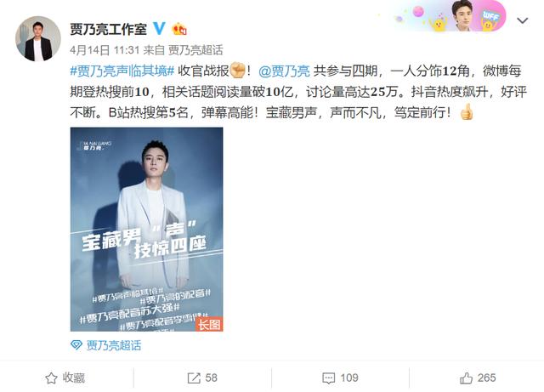This screenshot has height=392, width=544.
Task: Click the thumbs-up emoji ending the post
Action: 467,111
